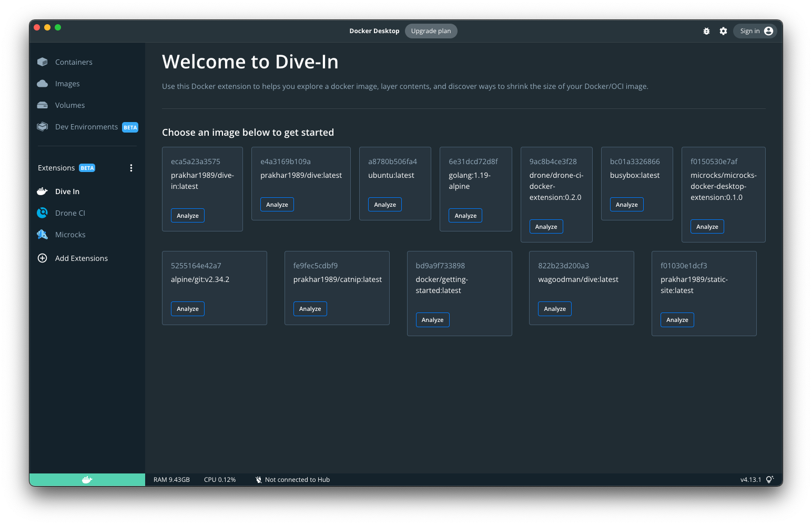Viewport: 812px width, 525px height.
Task: Click image ID f0150530e7af
Action: click(x=714, y=161)
